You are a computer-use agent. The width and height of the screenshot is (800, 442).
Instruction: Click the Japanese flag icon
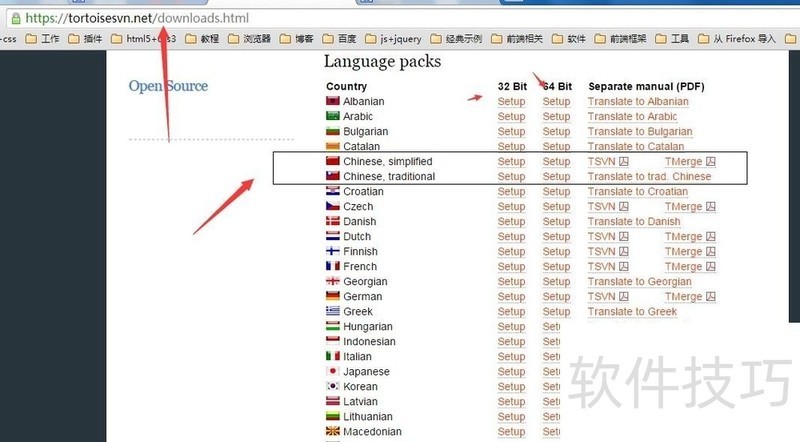(x=333, y=371)
